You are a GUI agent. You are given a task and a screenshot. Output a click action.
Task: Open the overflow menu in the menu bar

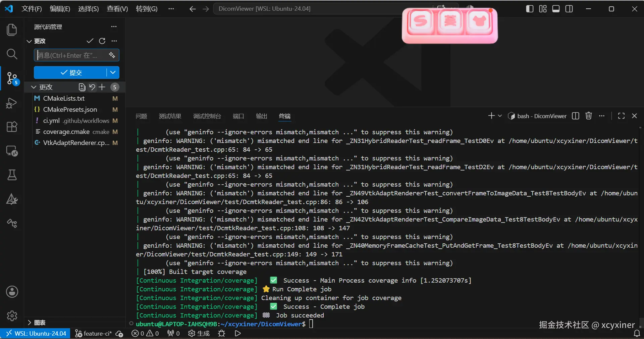point(171,9)
